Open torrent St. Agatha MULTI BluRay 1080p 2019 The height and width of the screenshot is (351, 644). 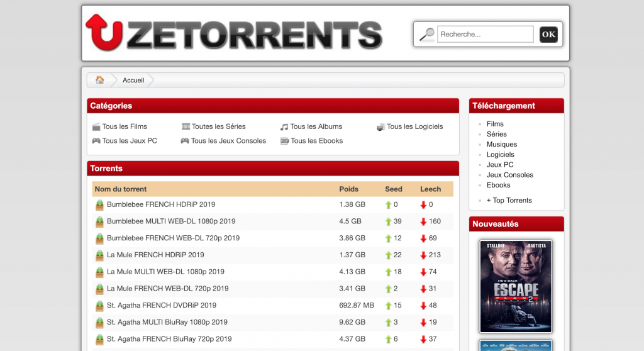[167, 322]
